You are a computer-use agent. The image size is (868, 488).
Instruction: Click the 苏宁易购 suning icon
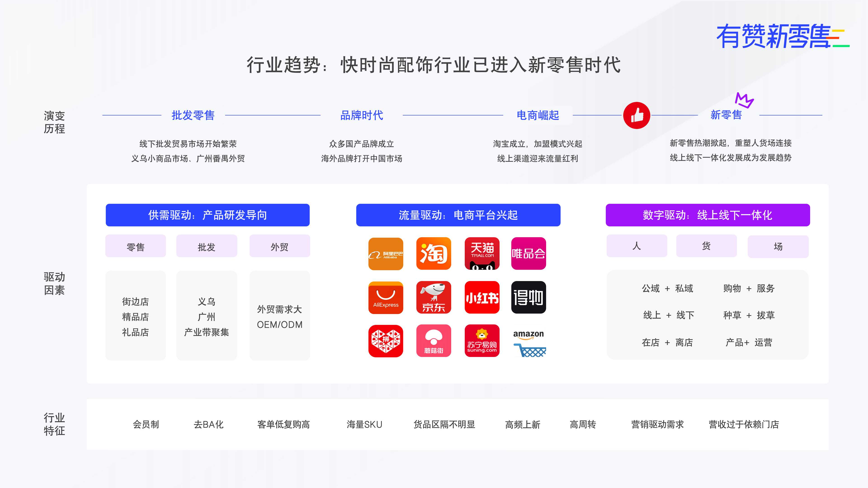[x=482, y=341]
